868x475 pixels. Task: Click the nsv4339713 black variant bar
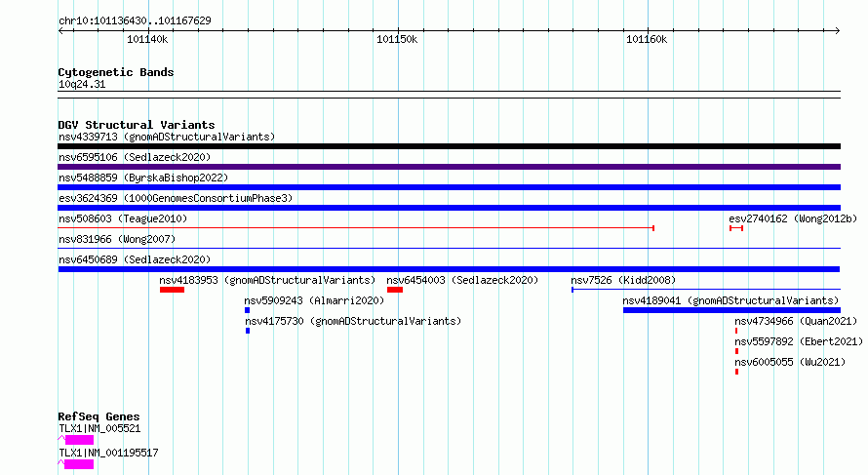pyautogui.click(x=449, y=146)
